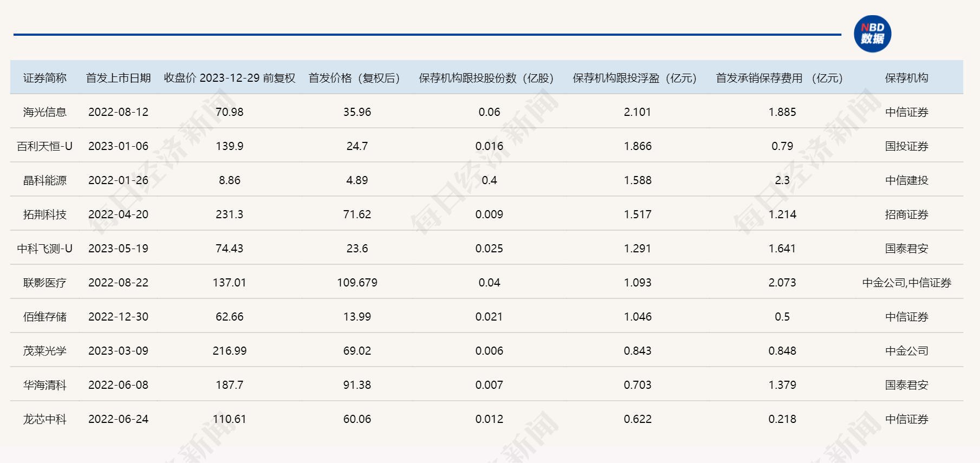
Task: Click closing price 231.3
Action: (x=230, y=214)
